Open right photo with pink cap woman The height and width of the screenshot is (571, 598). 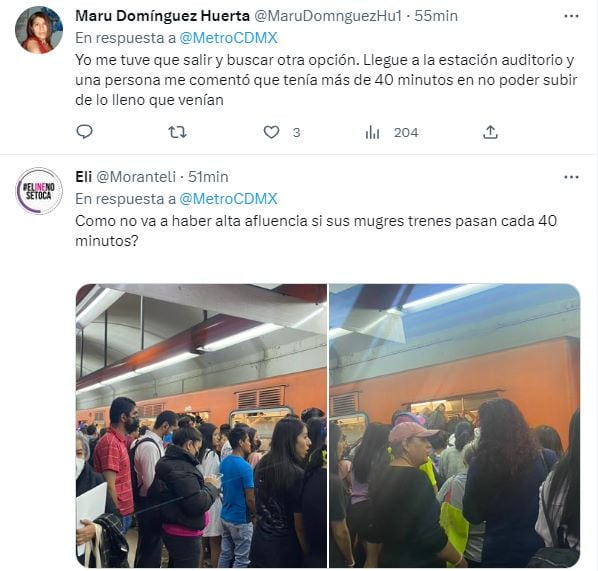[x=455, y=426]
